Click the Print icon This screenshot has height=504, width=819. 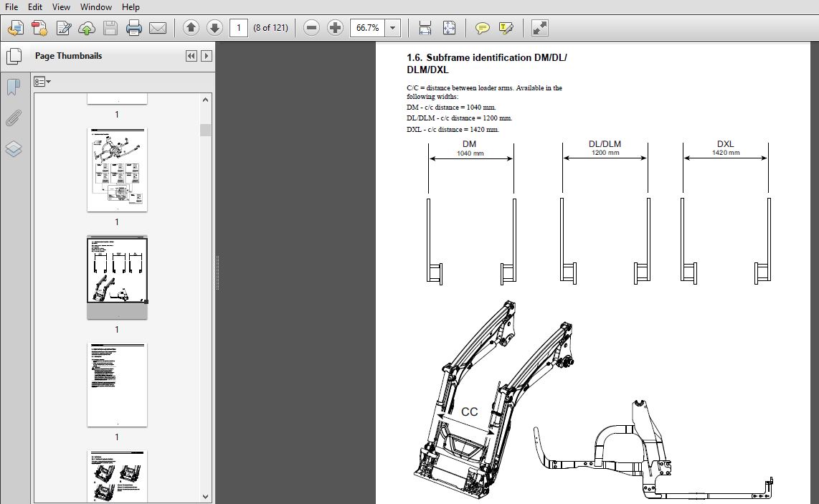coord(133,28)
